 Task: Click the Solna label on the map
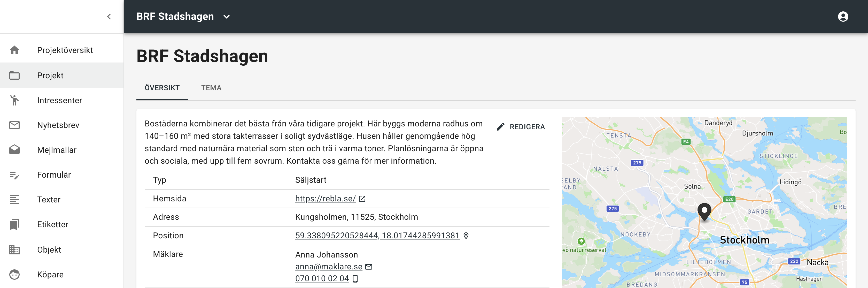(x=692, y=186)
